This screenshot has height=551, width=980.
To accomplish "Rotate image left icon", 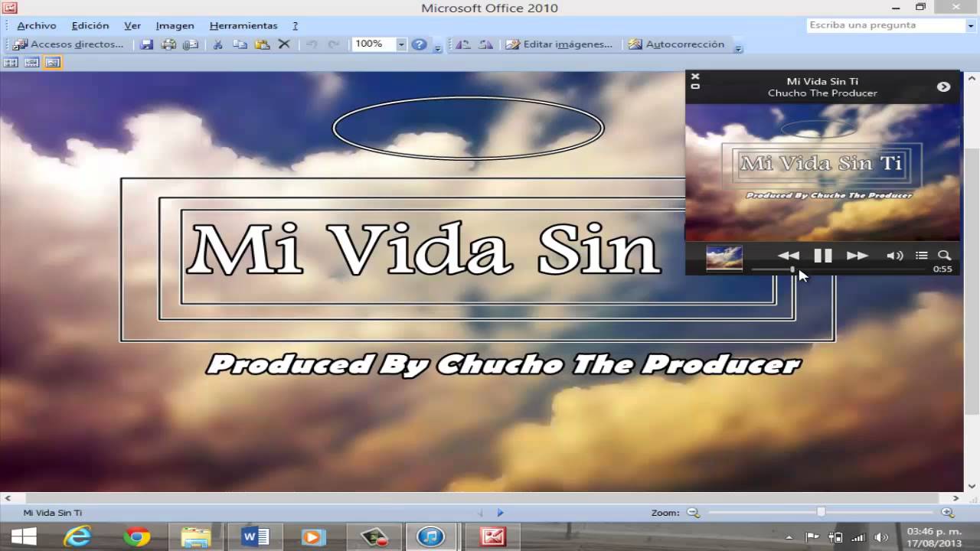I will pos(463,44).
